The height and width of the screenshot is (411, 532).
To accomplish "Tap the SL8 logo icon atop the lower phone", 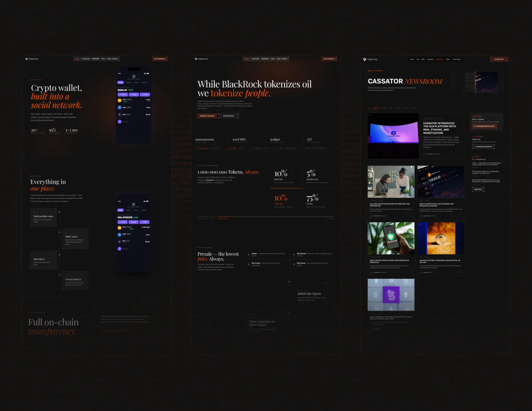I will (134, 204).
